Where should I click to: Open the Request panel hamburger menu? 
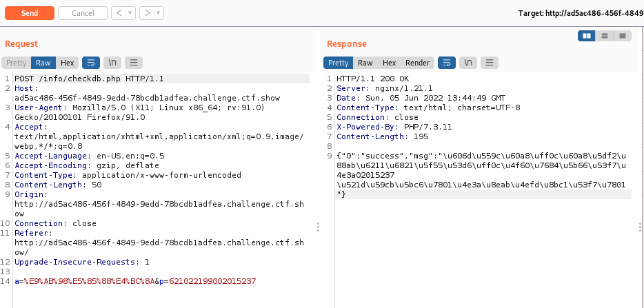tap(134, 63)
